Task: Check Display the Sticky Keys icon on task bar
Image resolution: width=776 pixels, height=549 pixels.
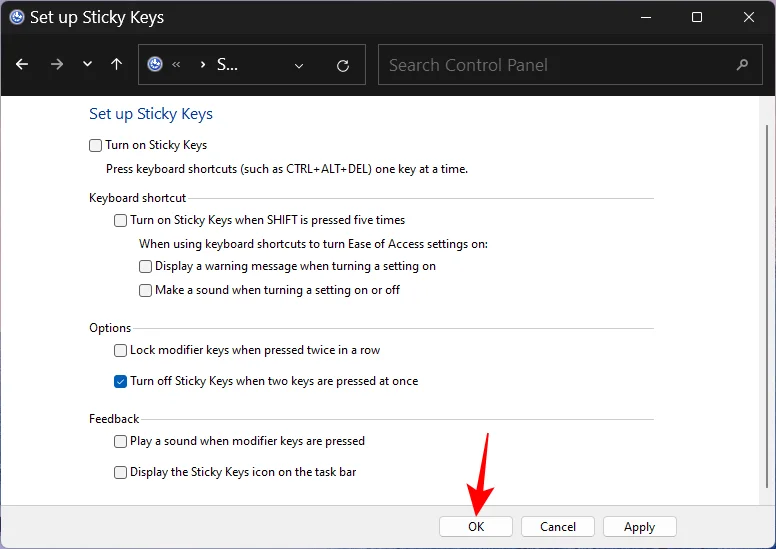Action: pos(120,472)
